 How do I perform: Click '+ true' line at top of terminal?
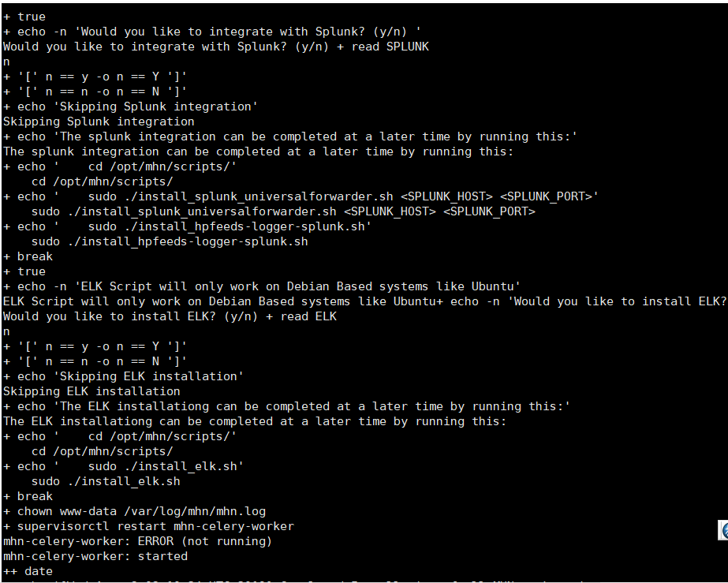tap(24, 17)
